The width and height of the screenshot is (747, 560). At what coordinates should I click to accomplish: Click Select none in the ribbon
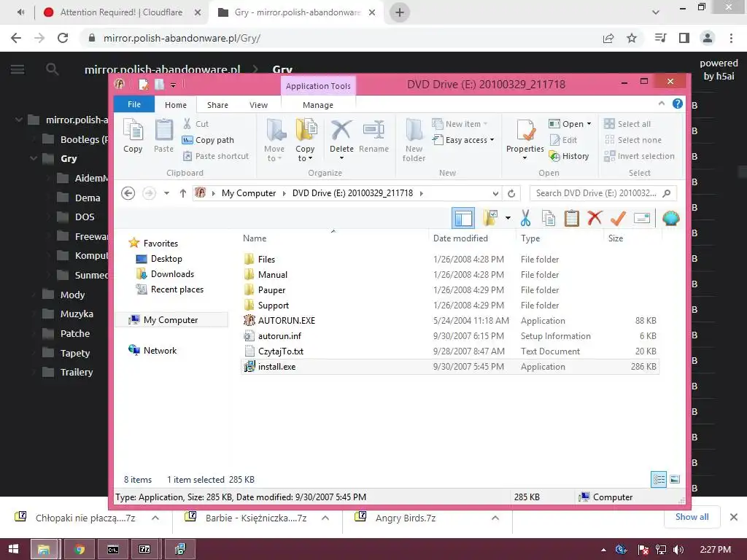[632, 140]
